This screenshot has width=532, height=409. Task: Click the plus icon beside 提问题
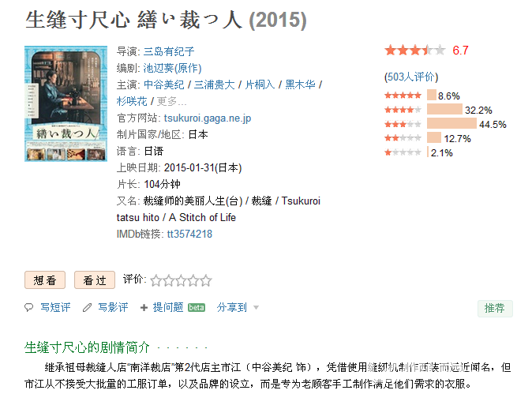tap(144, 307)
